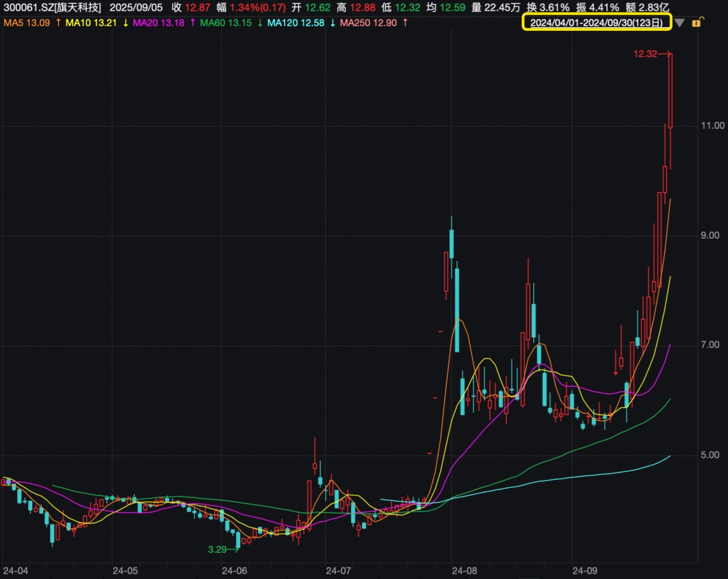Click the stock code 300061.SZ[旗天科技] title
Image resolution: width=728 pixels, height=579 pixels.
pyautogui.click(x=53, y=7)
